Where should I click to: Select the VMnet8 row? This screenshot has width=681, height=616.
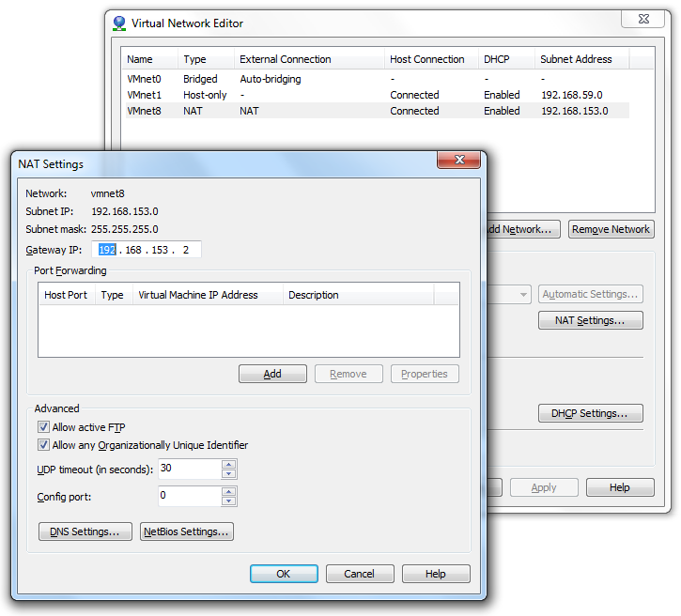coord(376,111)
